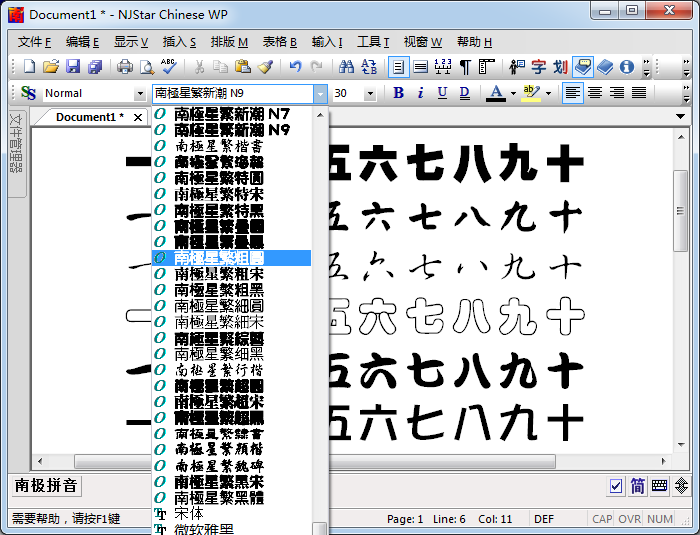Image resolution: width=700 pixels, height=535 pixels.
Task: Open the highlight color dropdown arrow
Action: coord(549,93)
